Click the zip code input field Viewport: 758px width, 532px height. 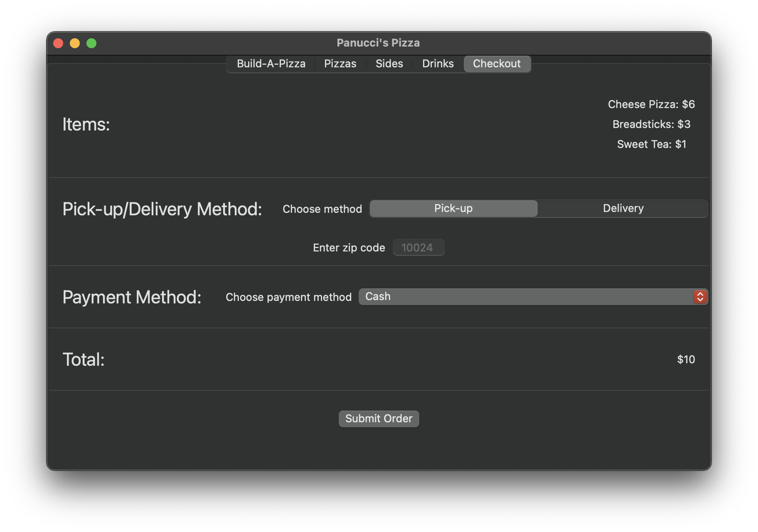pyautogui.click(x=418, y=248)
